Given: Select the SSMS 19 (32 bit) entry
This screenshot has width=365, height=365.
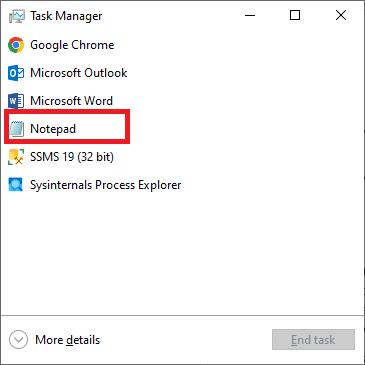Looking at the screenshot, I should coord(182,157).
